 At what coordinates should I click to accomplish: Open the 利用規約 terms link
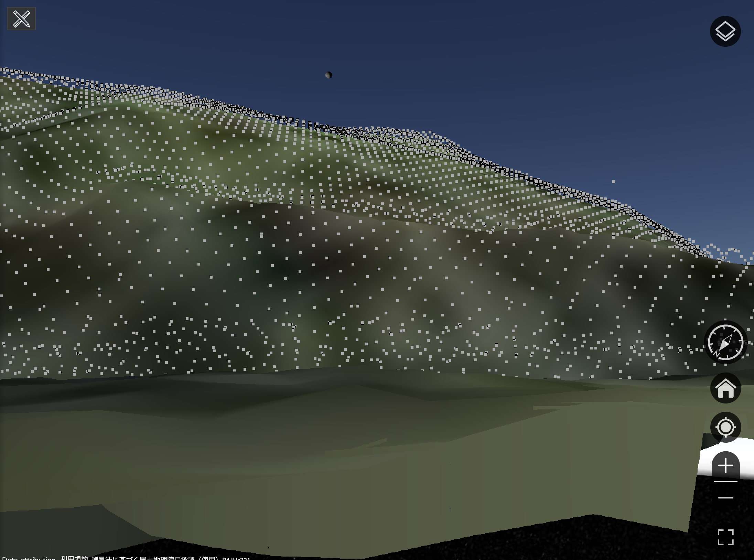coord(74,558)
